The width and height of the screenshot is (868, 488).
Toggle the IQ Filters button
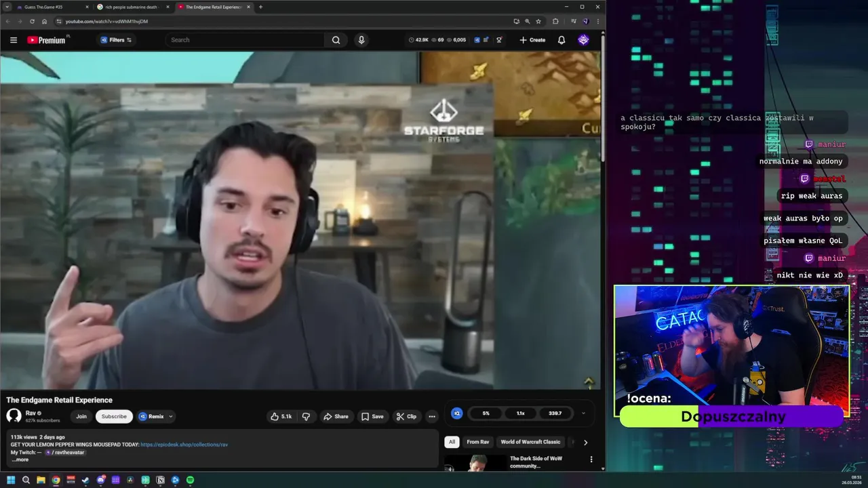pyautogui.click(x=116, y=40)
